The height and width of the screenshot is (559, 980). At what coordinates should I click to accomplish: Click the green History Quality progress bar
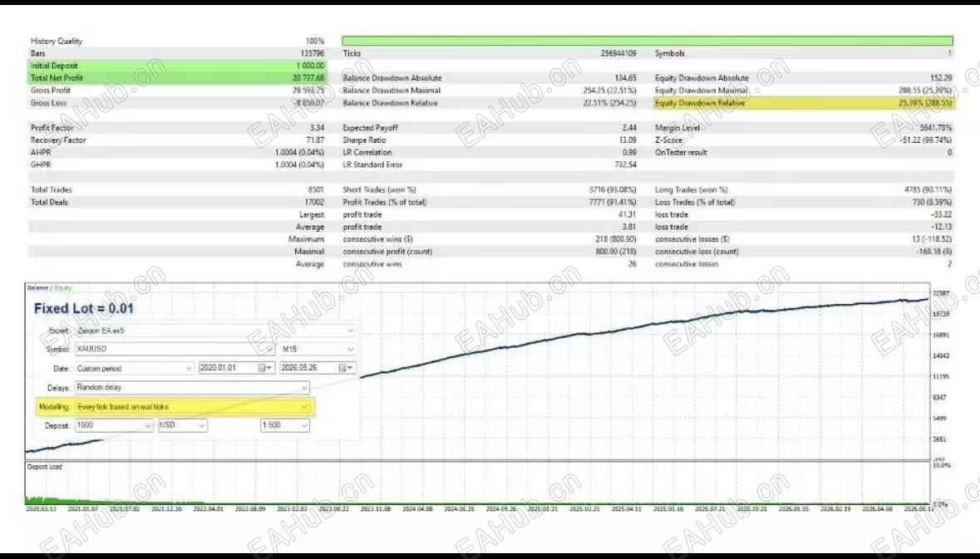(x=648, y=41)
